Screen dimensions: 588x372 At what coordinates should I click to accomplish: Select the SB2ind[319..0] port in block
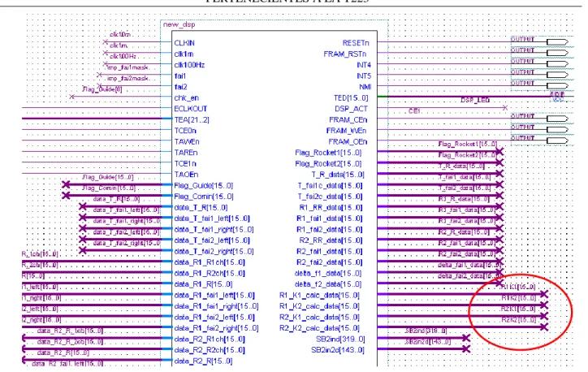(x=340, y=340)
